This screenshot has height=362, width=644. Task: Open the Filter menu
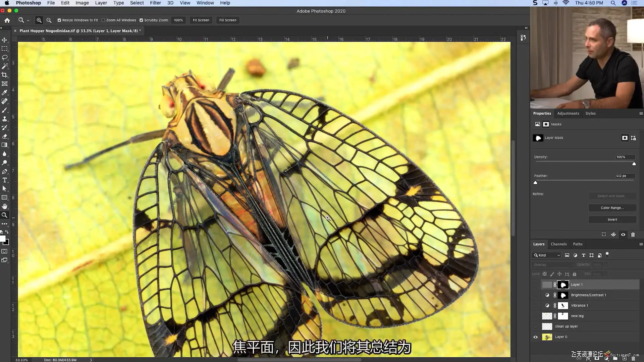click(x=155, y=3)
